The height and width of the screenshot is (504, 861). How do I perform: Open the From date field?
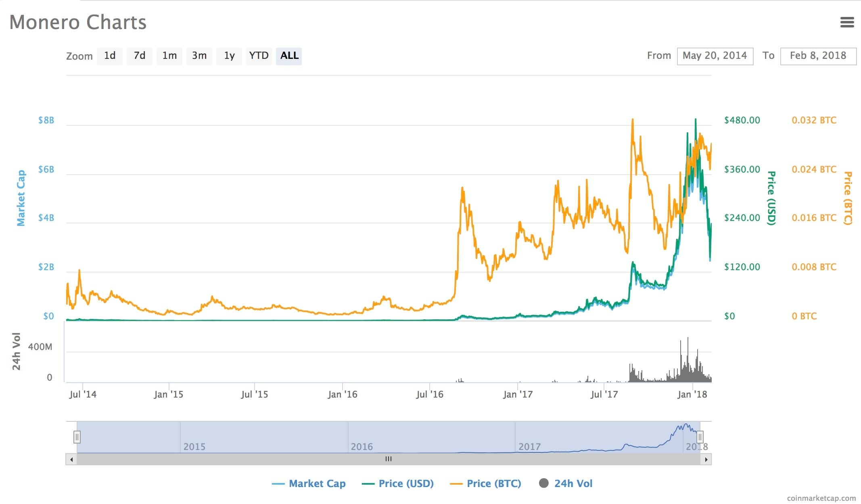click(x=715, y=56)
